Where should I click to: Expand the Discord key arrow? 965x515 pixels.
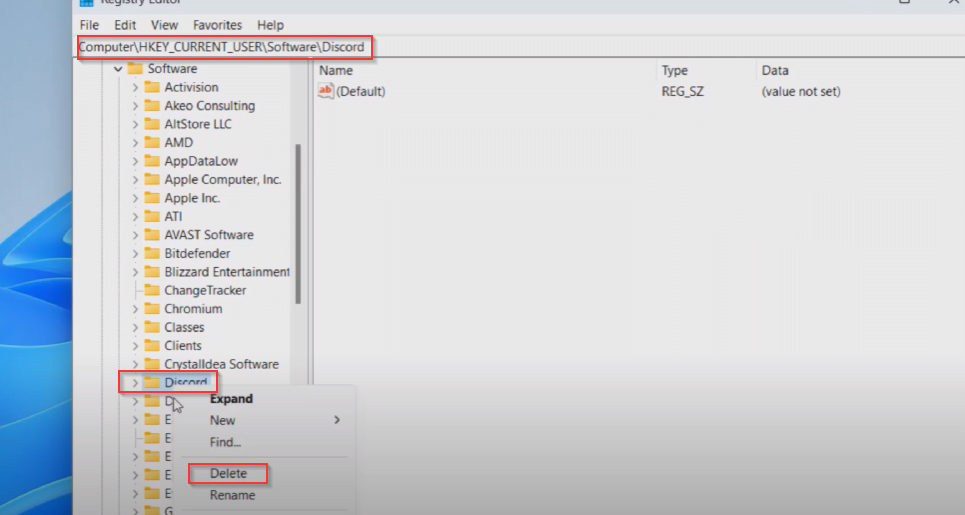135,383
